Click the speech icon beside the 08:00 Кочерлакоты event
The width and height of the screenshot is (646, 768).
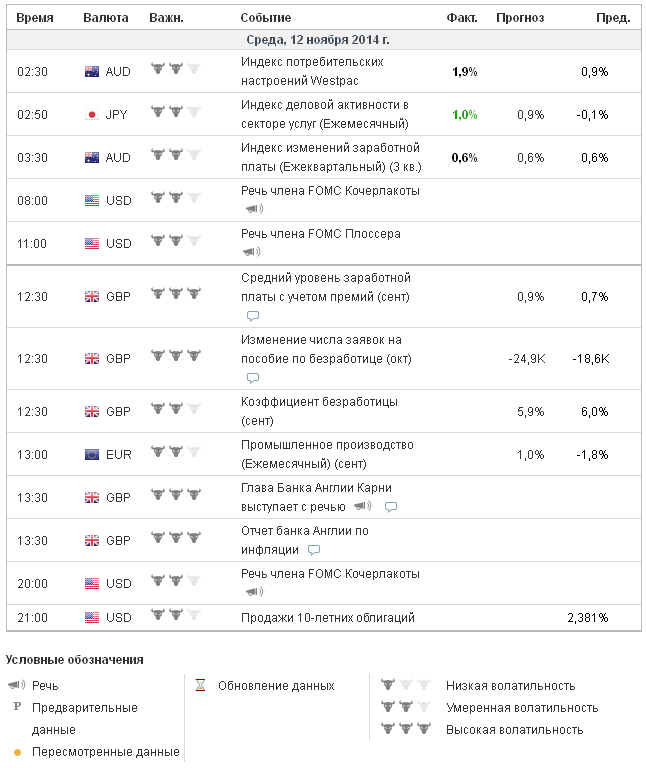click(x=253, y=209)
